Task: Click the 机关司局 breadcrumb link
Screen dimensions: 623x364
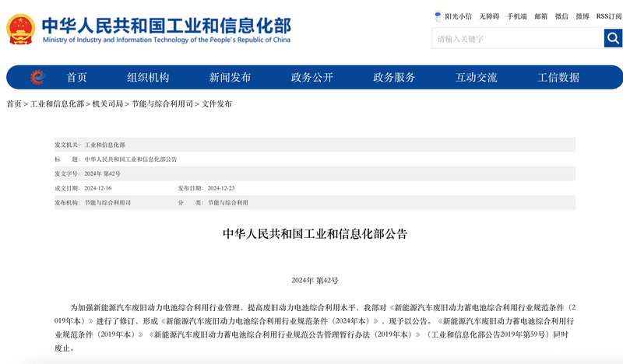Action: pyautogui.click(x=107, y=104)
